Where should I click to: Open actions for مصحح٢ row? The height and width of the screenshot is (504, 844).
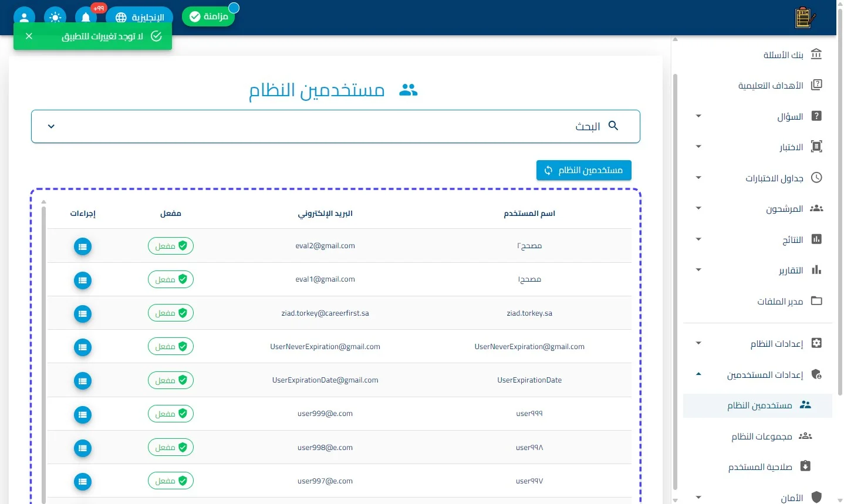click(83, 246)
